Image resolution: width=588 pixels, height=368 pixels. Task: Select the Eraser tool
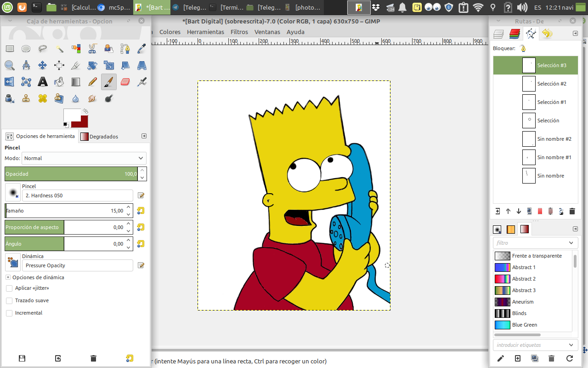pyautogui.click(x=125, y=82)
